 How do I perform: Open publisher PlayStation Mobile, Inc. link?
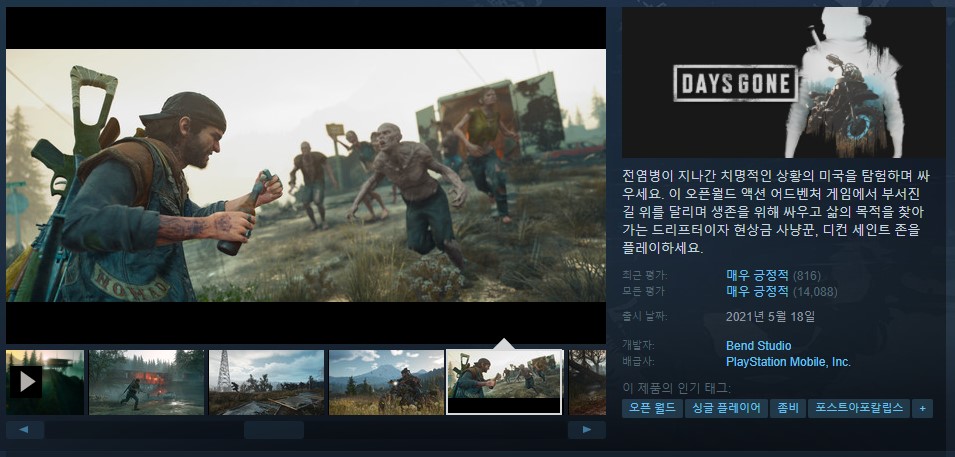(788, 362)
